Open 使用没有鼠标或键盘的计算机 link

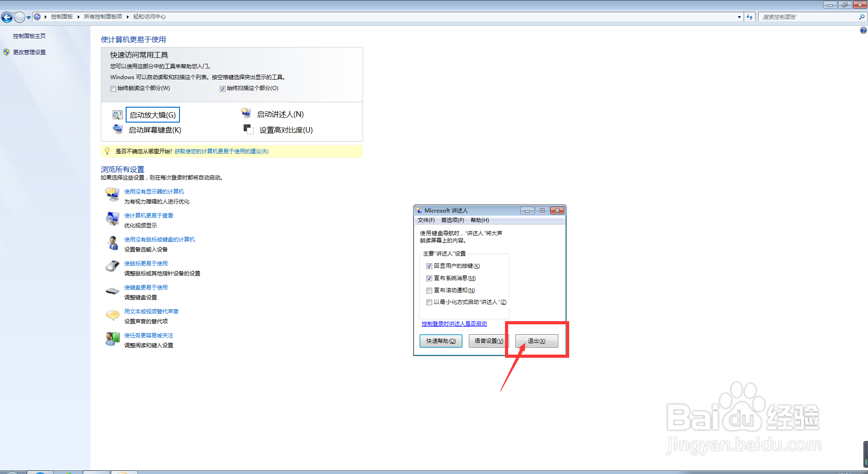coord(160,239)
